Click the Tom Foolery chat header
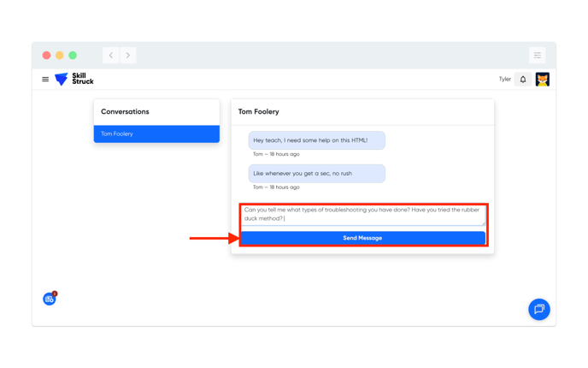Viewport: 588px width, 368px height. pyautogui.click(x=259, y=112)
